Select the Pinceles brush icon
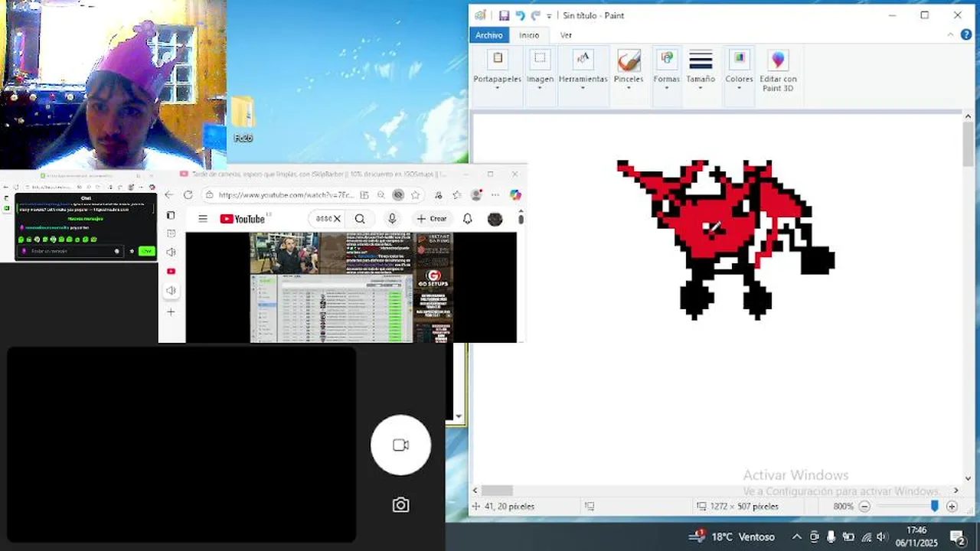The width and height of the screenshot is (980, 551). tap(629, 60)
